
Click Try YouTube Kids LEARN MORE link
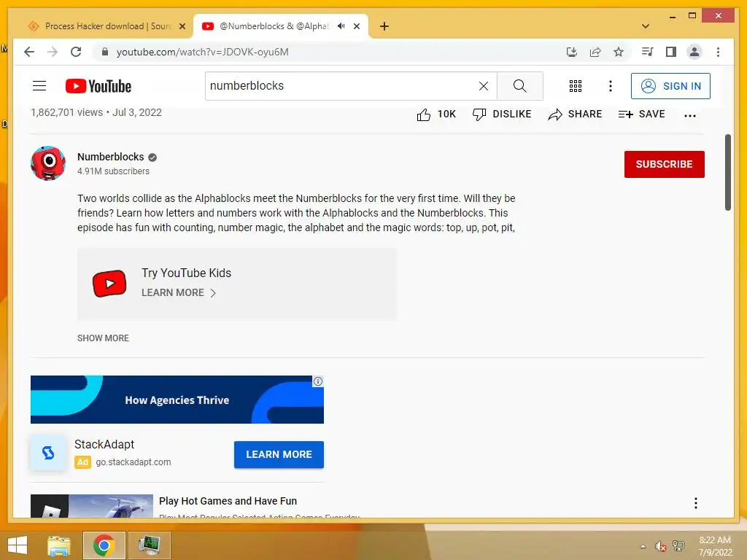[x=179, y=293]
